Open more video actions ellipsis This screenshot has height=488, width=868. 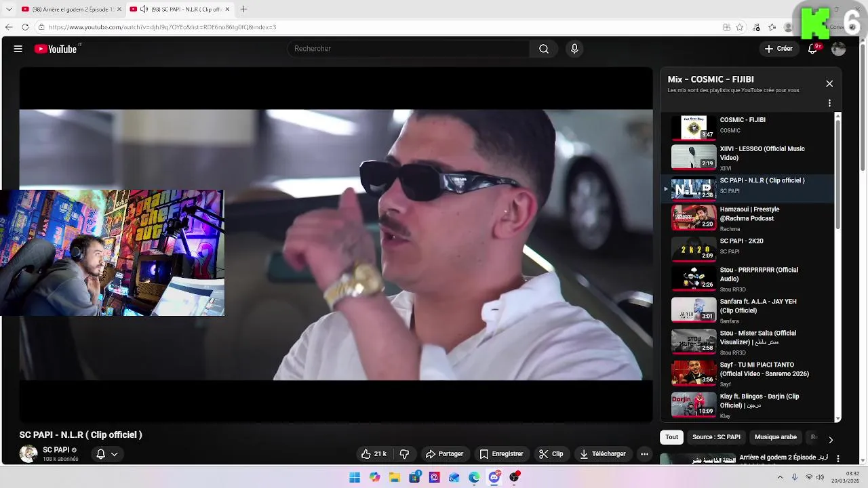click(645, 454)
